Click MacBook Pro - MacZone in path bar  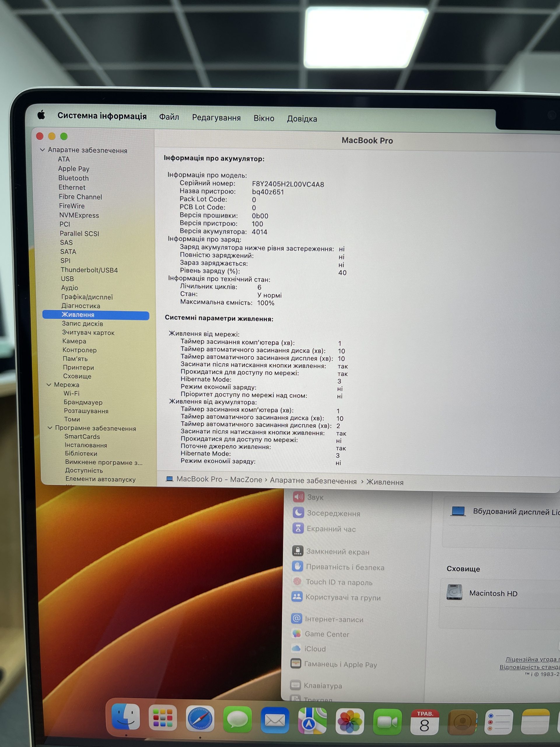[x=219, y=479]
